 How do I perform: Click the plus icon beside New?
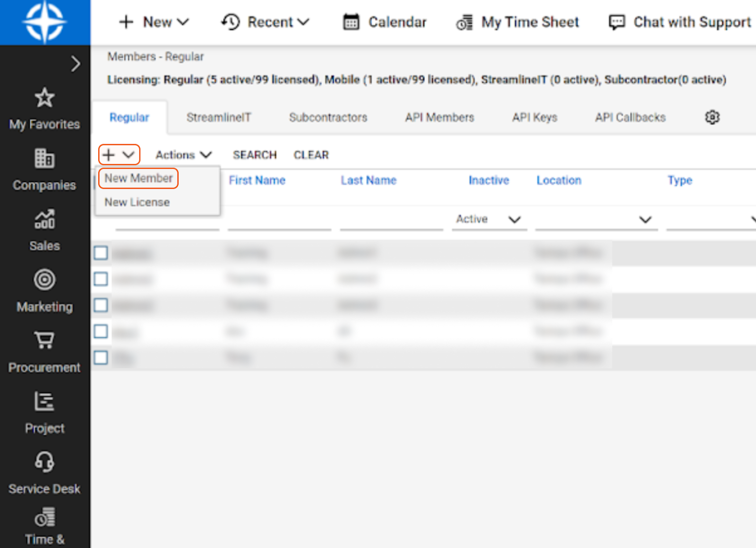[126, 22]
